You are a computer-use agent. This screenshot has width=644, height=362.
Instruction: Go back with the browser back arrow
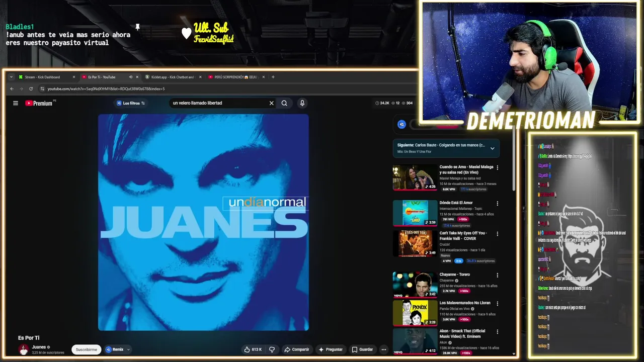[12, 89]
